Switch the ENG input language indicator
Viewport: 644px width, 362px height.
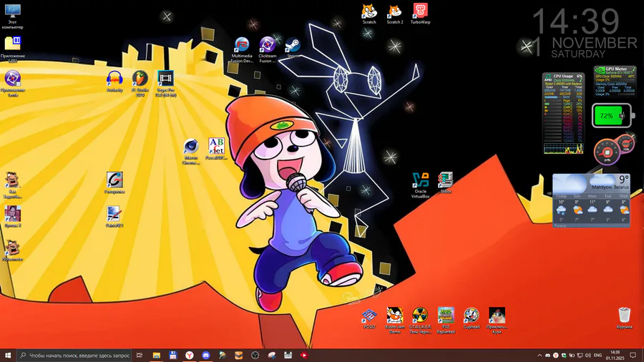pos(598,356)
